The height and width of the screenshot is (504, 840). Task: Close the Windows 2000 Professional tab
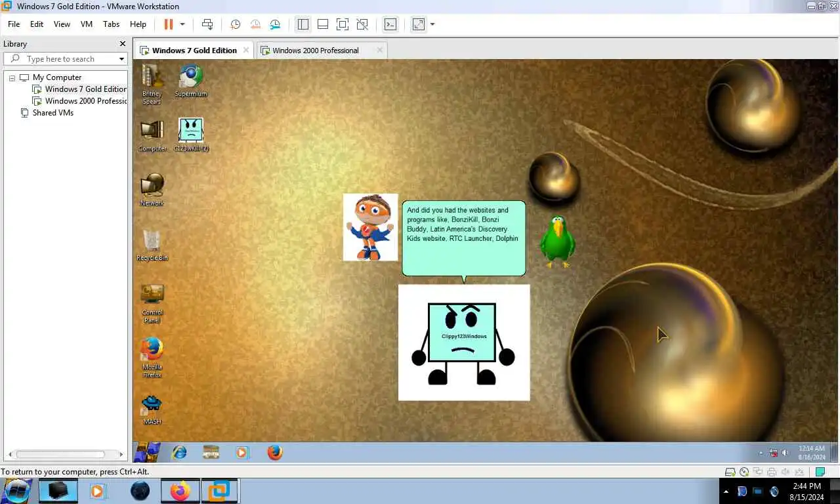click(x=379, y=50)
